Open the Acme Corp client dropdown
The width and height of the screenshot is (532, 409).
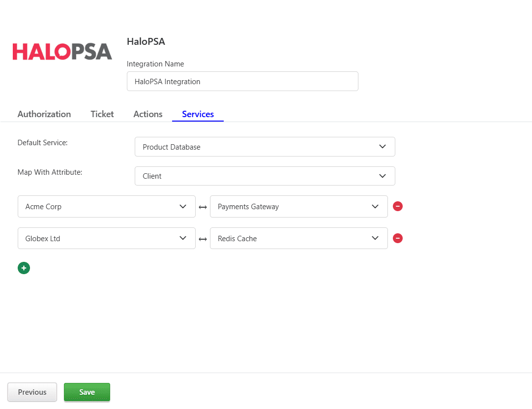tap(107, 207)
